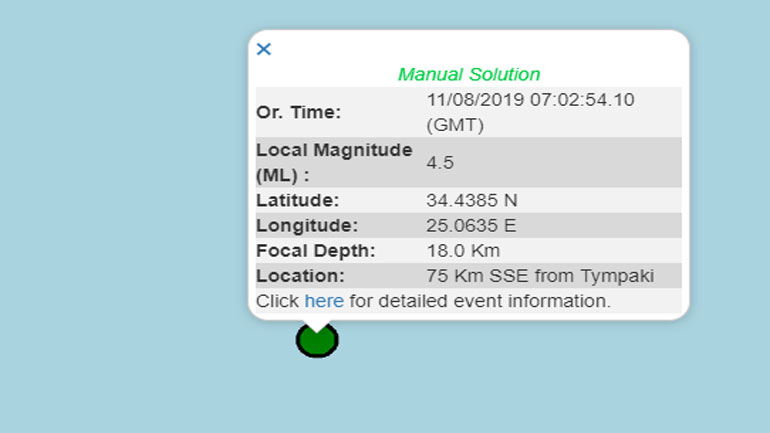The width and height of the screenshot is (770, 433).
Task: Close the earthquake info popup
Action: [264, 49]
